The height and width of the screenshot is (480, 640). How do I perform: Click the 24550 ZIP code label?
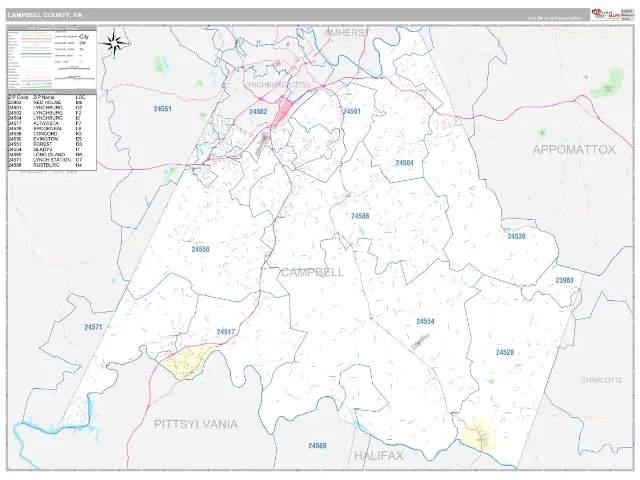click(200, 249)
